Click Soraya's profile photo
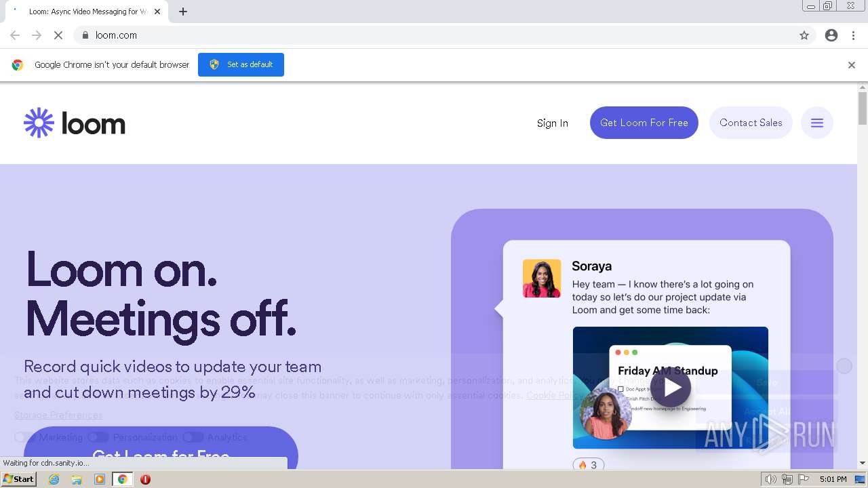 pyautogui.click(x=542, y=279)
